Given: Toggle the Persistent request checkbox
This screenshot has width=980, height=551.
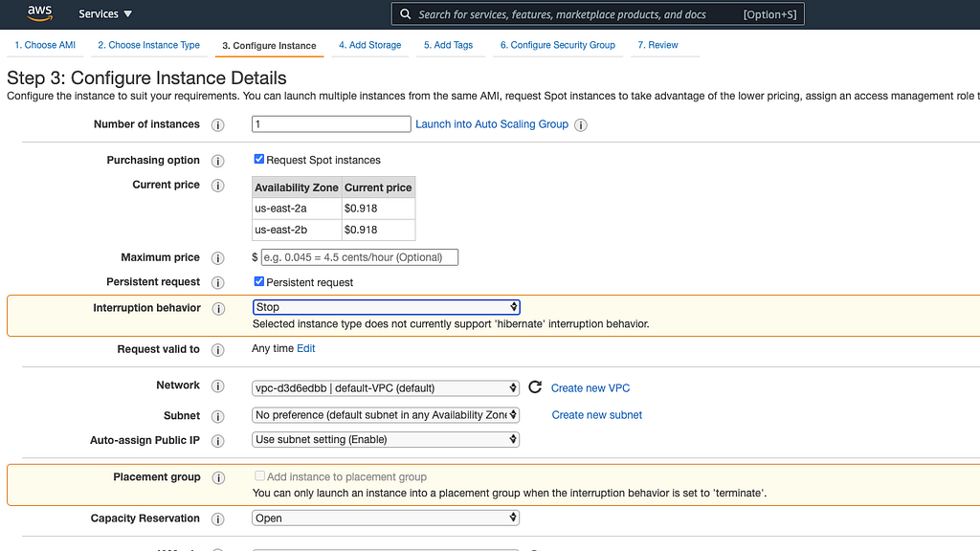Looking at the screenshot, I should tap(258, 282).
